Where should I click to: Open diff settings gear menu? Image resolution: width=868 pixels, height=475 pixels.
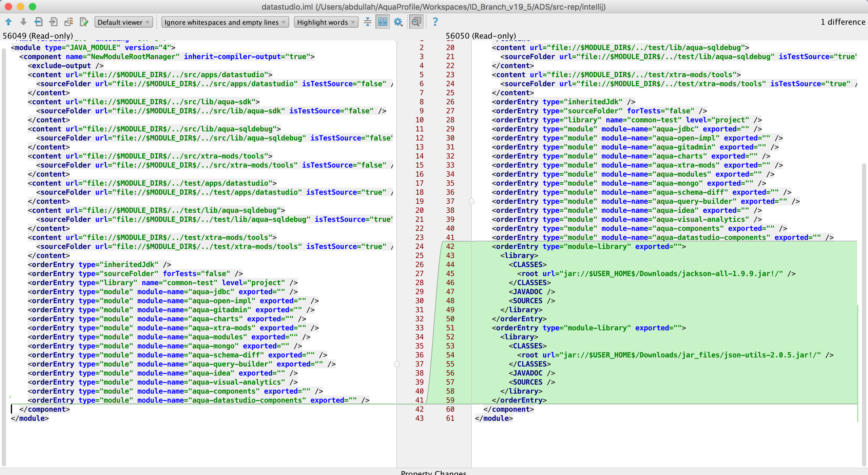[398, 22]
